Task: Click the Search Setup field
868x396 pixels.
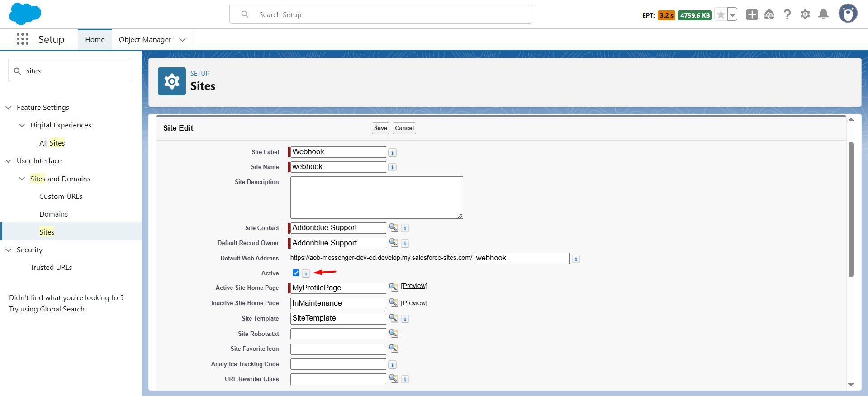Action: (x=381, y=14)
